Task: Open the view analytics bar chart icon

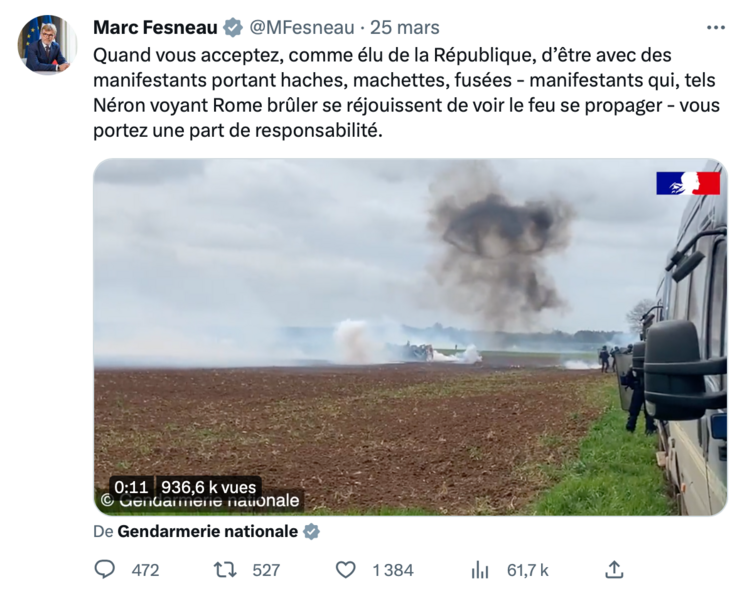Action: 480,569
